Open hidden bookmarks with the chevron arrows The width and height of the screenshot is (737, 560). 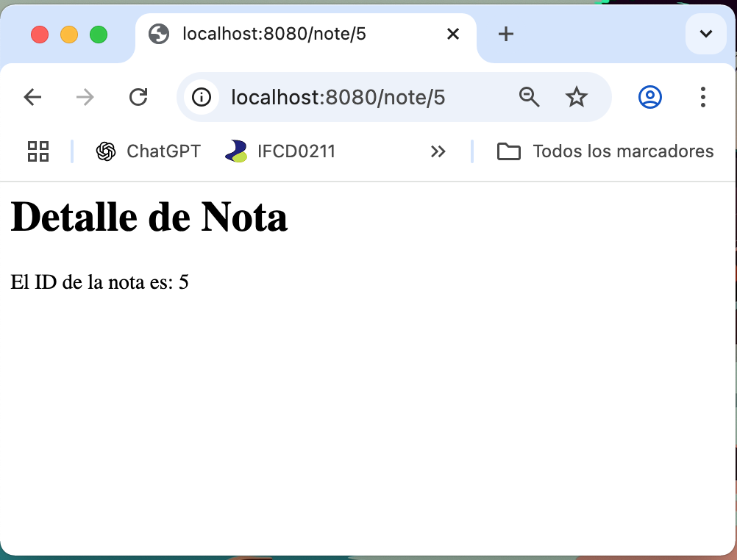pos(438,151)
